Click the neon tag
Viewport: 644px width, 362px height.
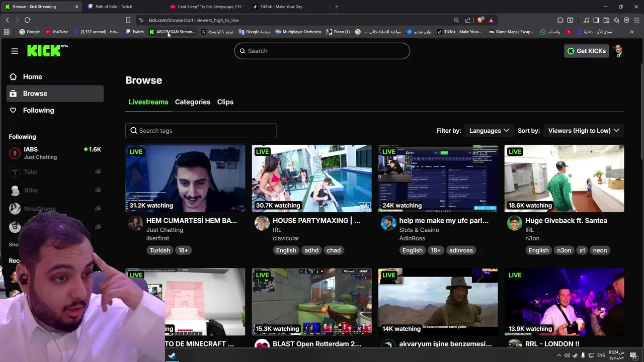point(600,250)
